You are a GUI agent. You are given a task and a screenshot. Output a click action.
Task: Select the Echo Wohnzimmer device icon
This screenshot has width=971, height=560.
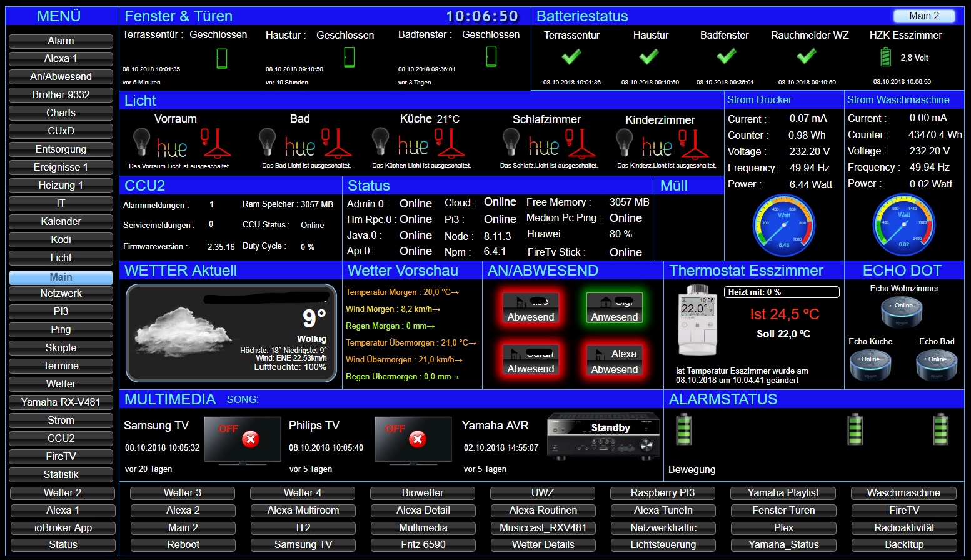click(902, 312)
